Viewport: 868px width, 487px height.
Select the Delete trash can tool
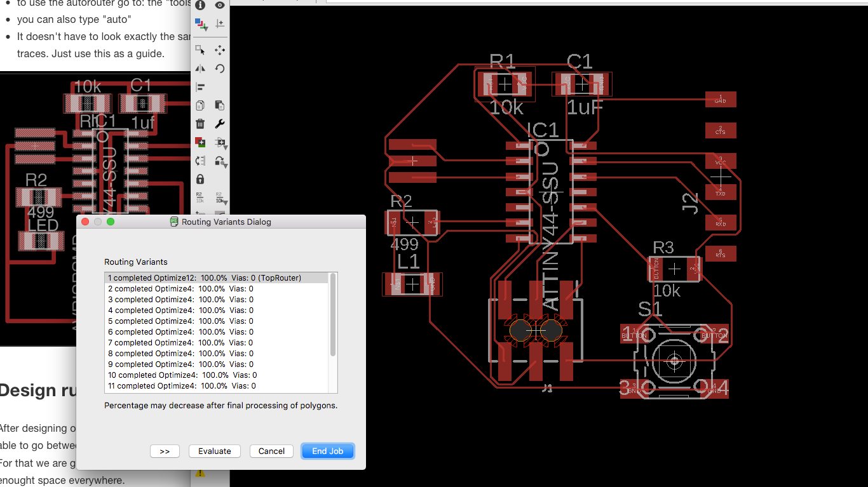click(x=200, y=124)
